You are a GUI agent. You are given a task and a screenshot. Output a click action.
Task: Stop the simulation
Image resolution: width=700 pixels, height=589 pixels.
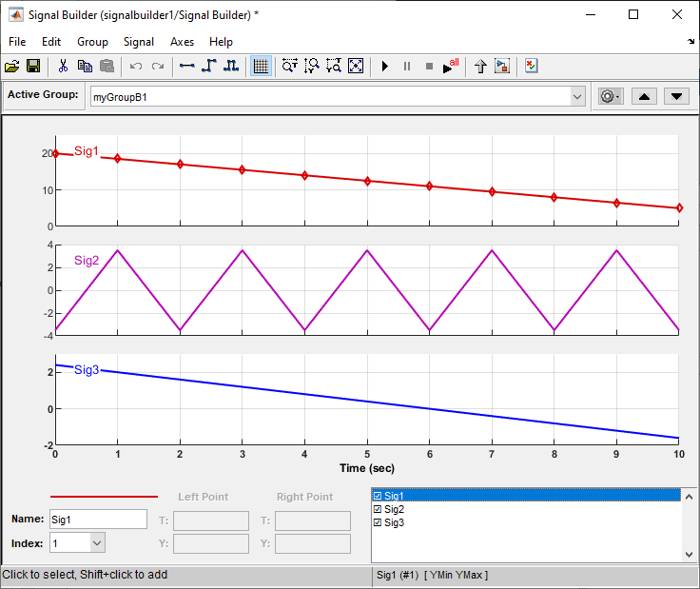(429, 67)
